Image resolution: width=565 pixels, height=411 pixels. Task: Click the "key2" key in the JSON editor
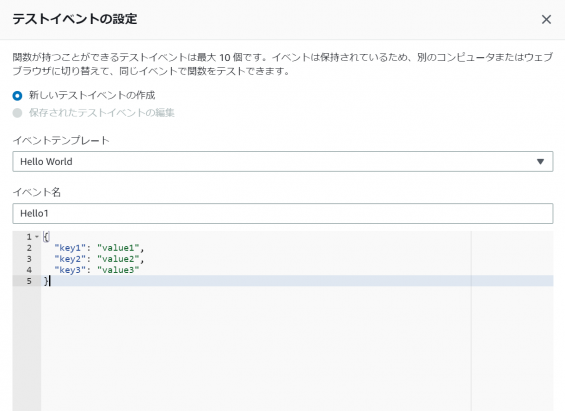coord(70,259)
